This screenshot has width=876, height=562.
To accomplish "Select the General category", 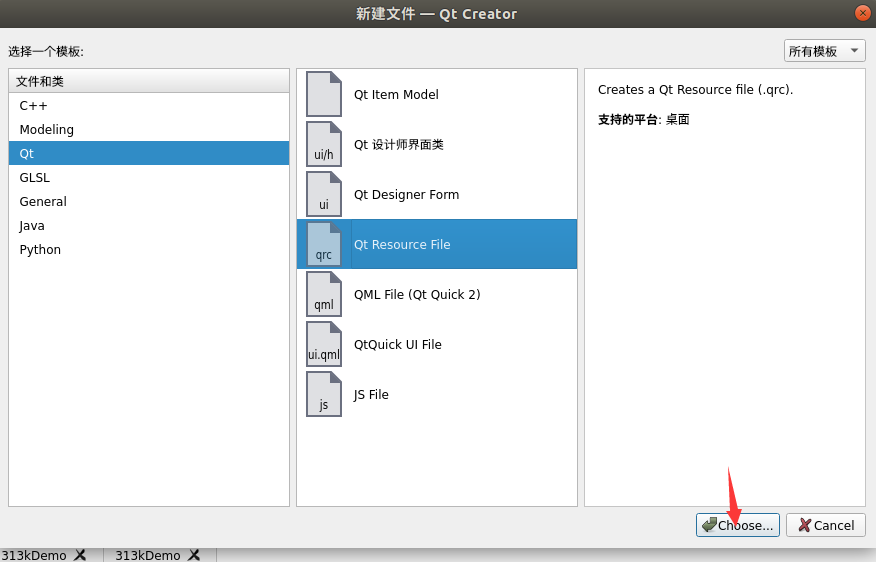I will click(149, 202).
